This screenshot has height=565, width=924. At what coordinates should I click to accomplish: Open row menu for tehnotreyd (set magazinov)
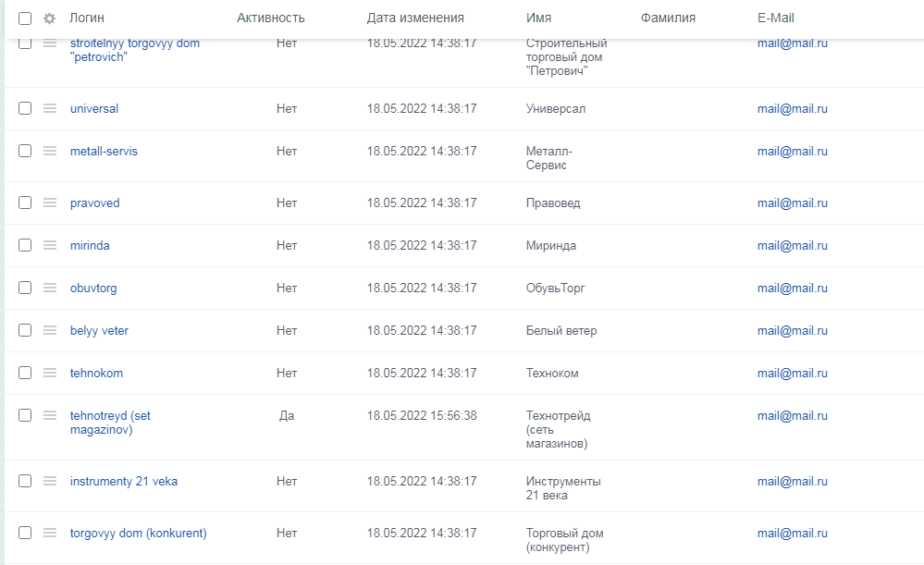(50, 415)
